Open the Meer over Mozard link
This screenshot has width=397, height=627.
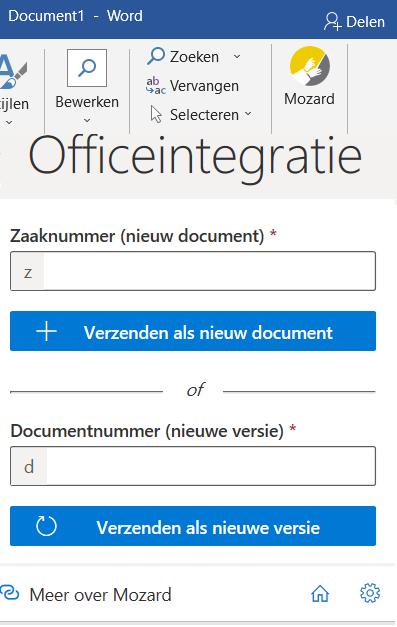point(100,595)
